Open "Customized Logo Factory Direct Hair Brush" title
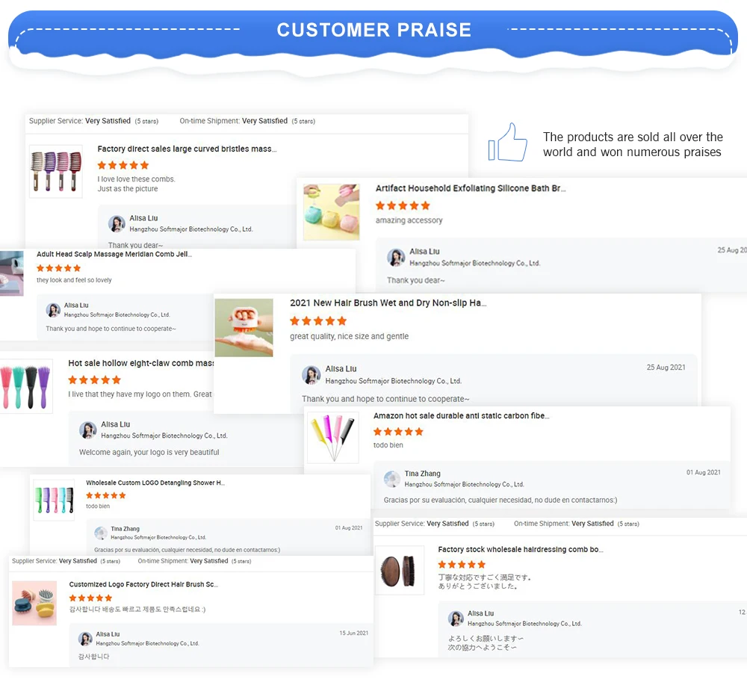The image size is (747, 700). (143, 584)
